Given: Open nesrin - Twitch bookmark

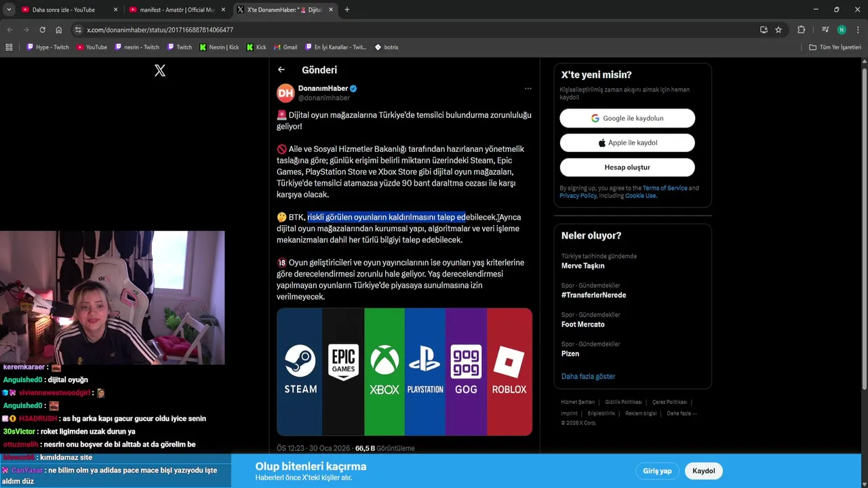Looking at the screenshot, I should coord(137,47).
